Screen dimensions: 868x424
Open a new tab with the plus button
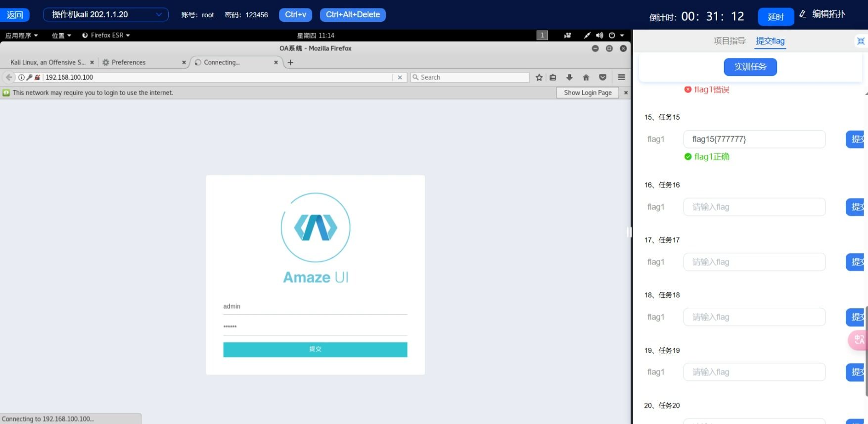point(290,62)
